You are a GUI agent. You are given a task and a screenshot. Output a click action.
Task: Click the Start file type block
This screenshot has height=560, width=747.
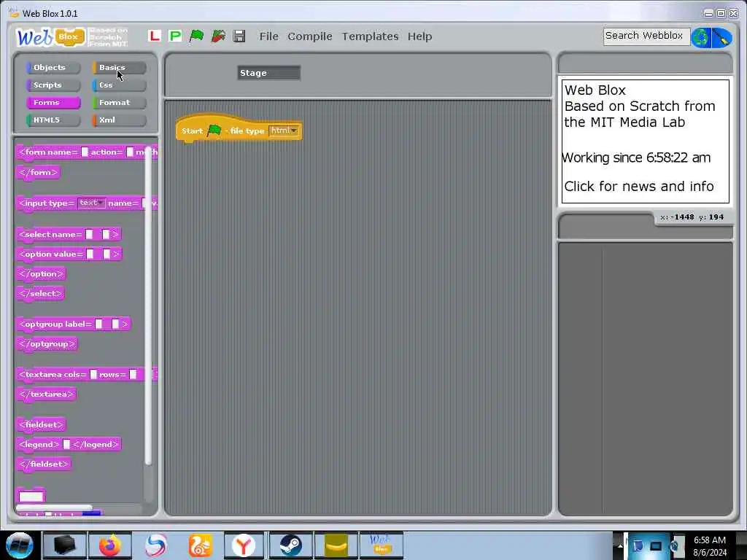[239, 130]
